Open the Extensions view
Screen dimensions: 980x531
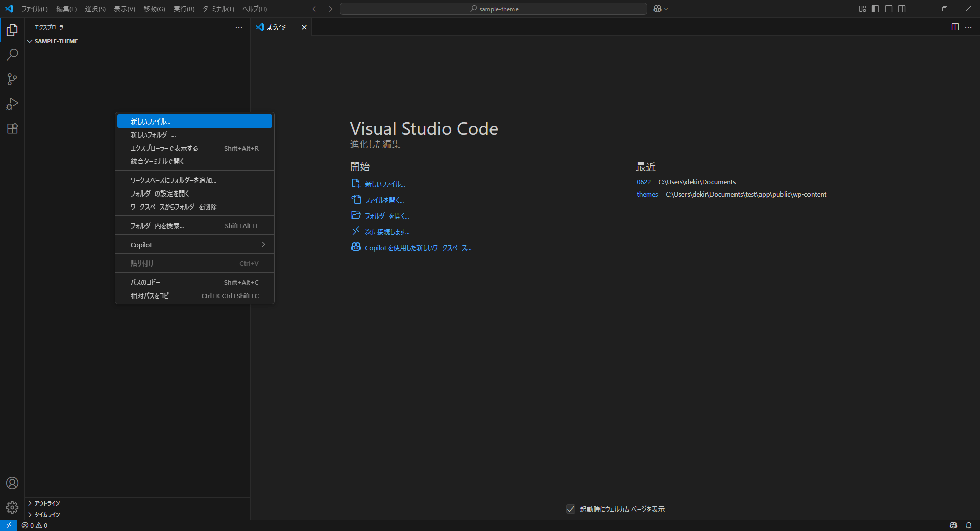click(12, 128)
